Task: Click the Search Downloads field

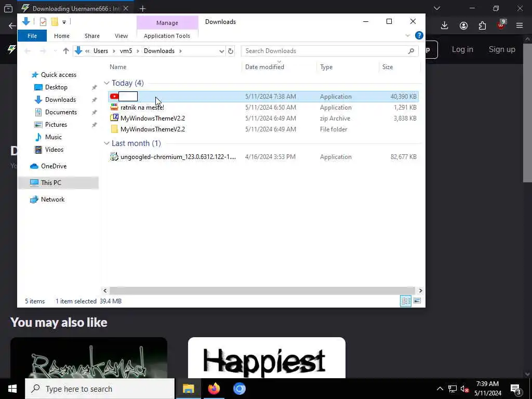Action: point(329,51)
